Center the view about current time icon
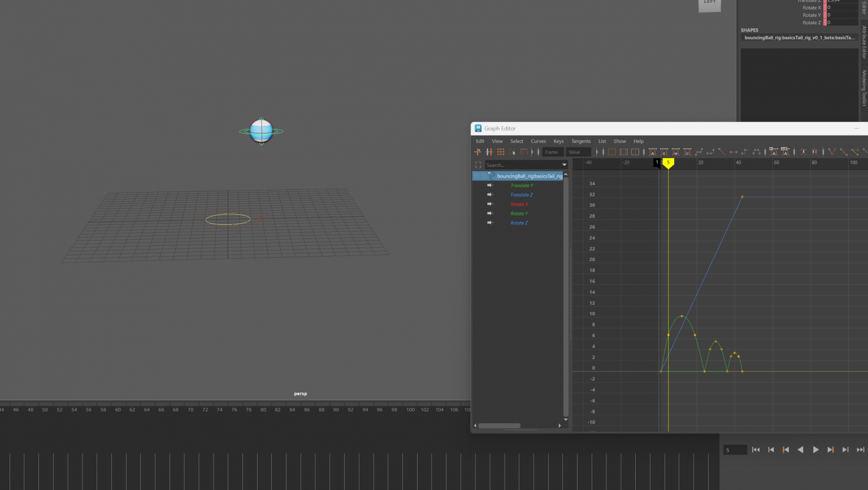 point(635,152)
